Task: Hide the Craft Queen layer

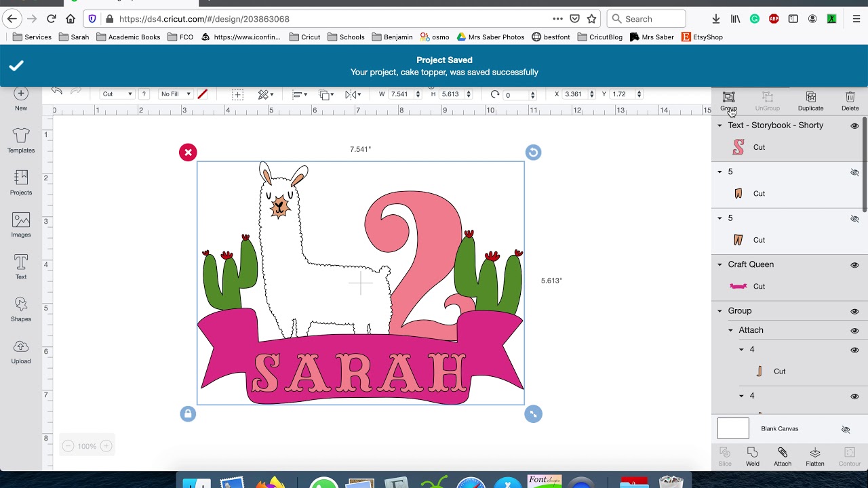Action: [x=854, y=265]
